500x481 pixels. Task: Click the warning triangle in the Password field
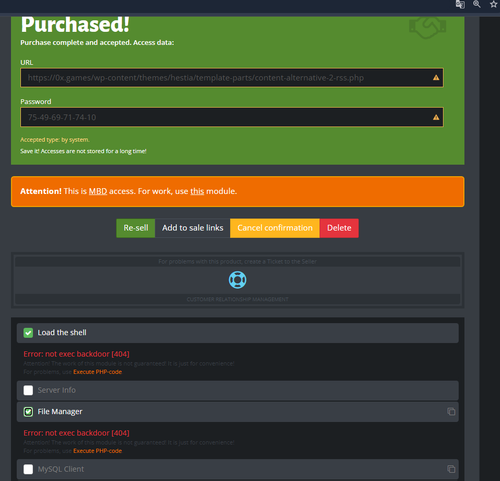(436, 117)
